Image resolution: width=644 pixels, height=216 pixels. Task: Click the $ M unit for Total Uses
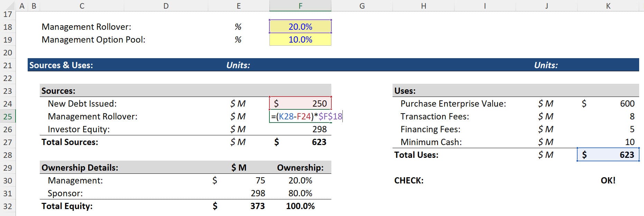[546, 155]
